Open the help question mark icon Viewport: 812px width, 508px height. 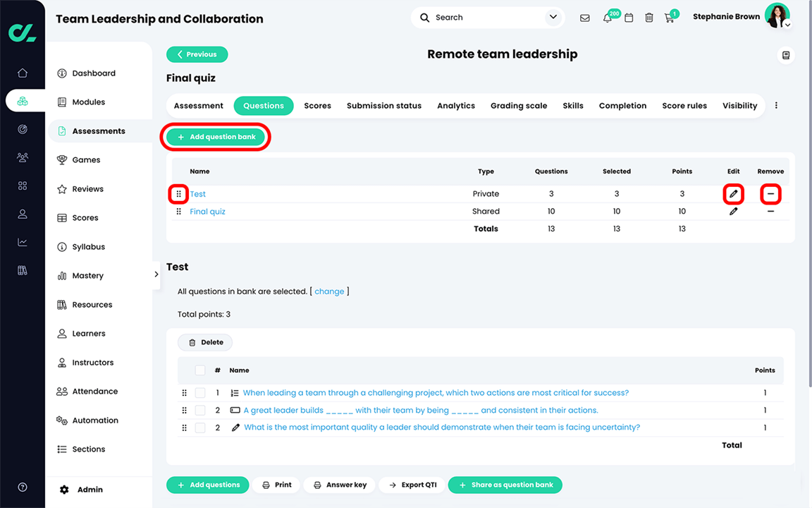(x=23, y=487)
